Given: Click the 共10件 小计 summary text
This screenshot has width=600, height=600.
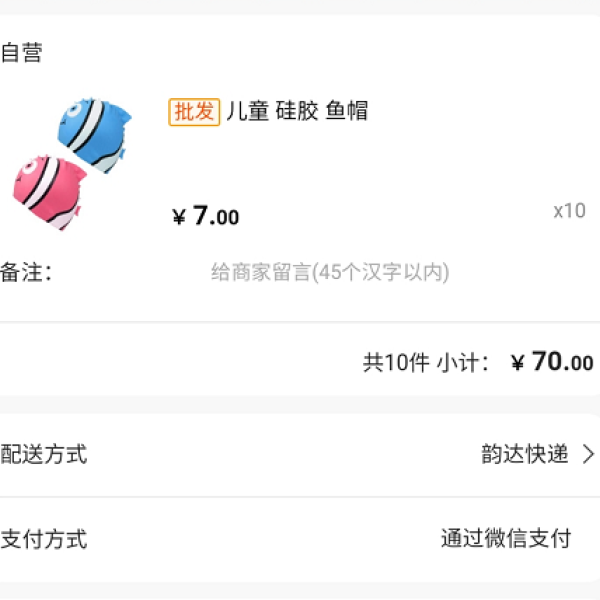Looking at the screenshot, I should click(426, 362).
